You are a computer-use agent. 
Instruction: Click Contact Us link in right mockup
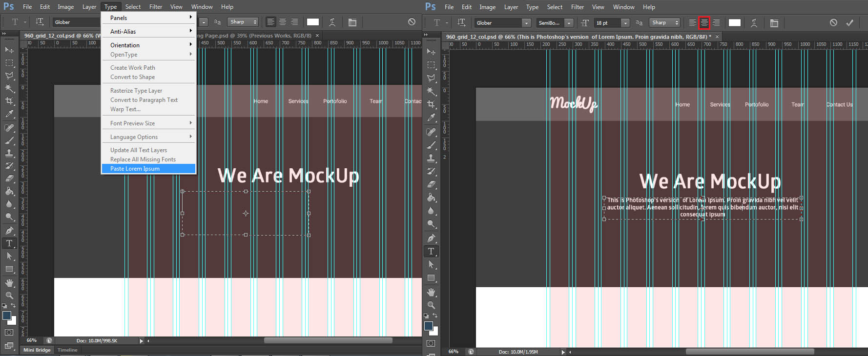(840, 105)
